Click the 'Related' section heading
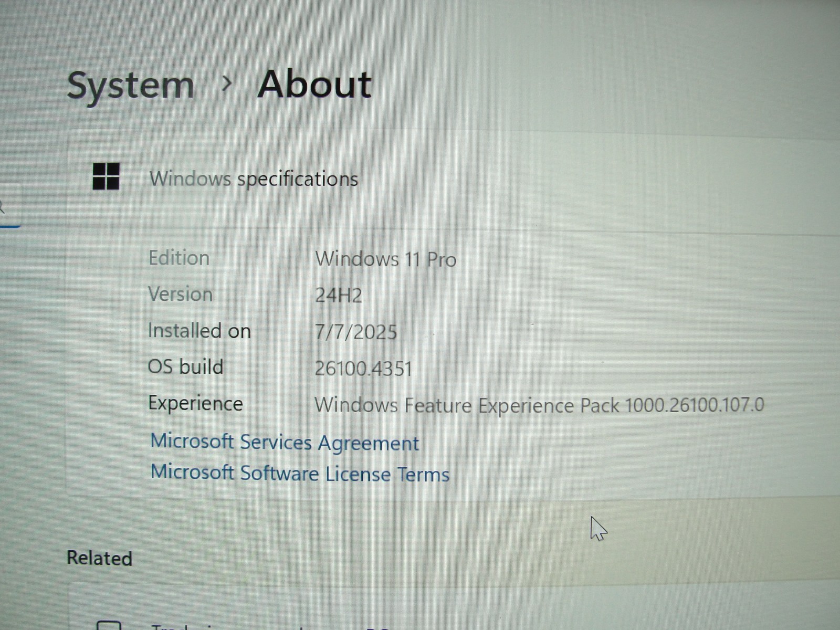840x630 pixels. coord(99,558)
